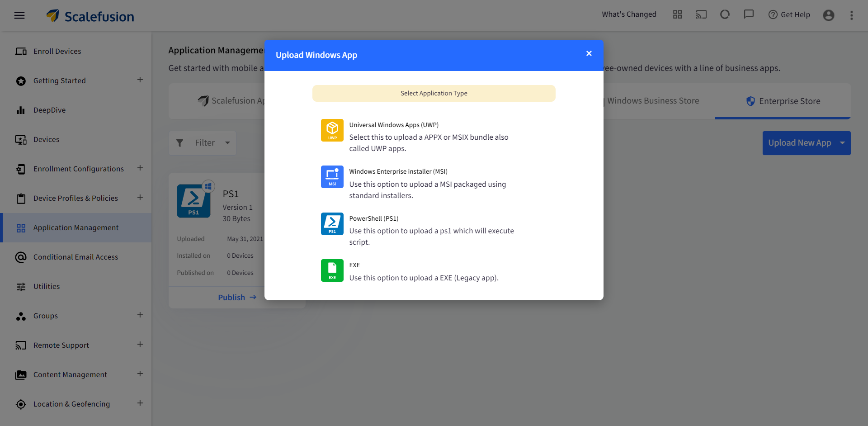Select the UWP app type icon
868x426 pixels.
pyautogui.click(x=332, y=130)
